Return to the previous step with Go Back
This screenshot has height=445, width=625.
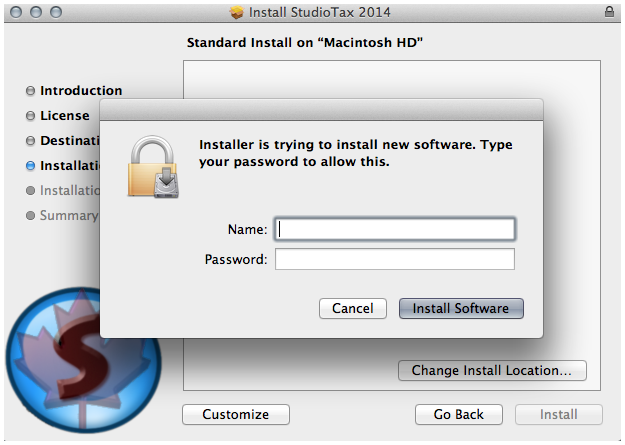459,414
